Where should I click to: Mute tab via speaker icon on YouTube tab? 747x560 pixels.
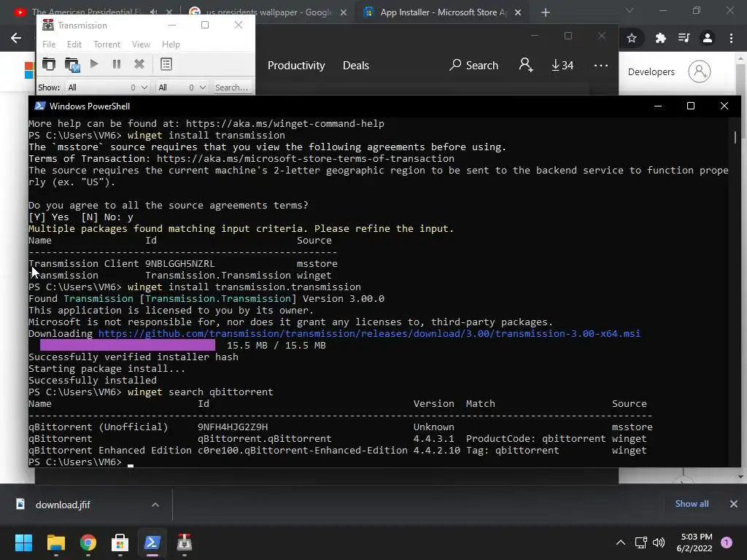[153, 12]
